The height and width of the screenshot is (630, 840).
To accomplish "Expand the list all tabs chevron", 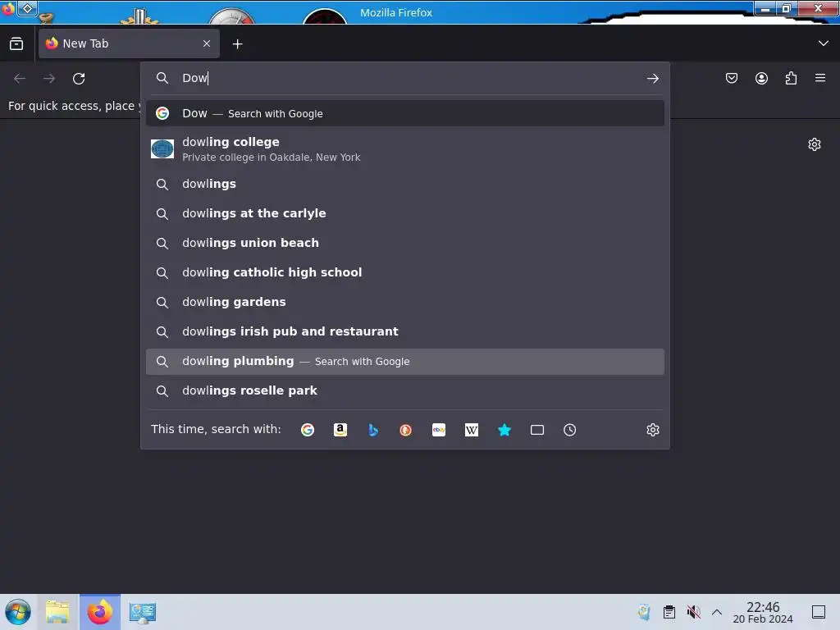I will coord(824,43).
